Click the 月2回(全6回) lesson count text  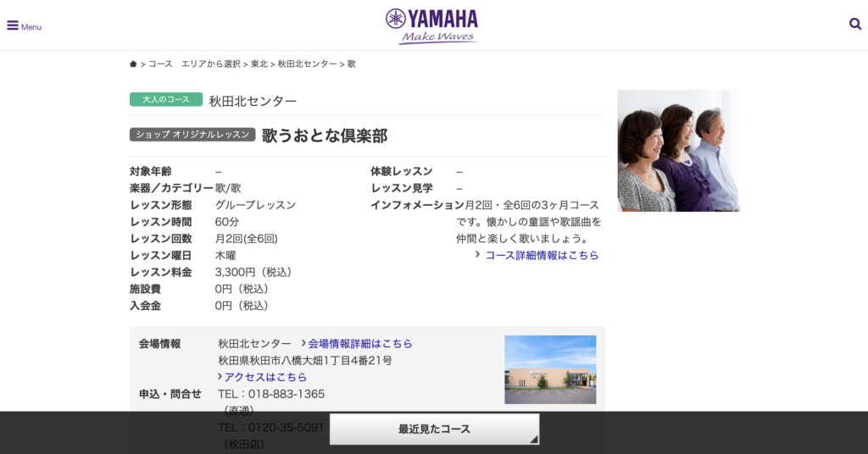tap(247, 238)
